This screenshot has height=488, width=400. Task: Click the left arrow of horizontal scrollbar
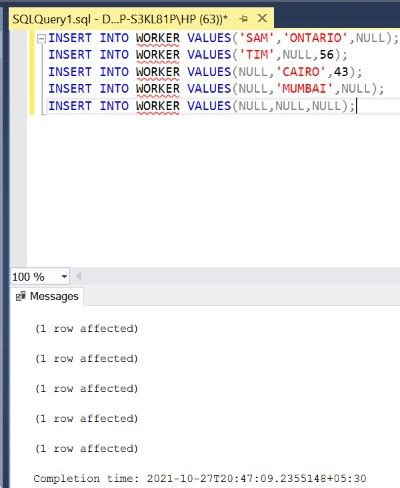pyautogui.click(x=79, y=276)
